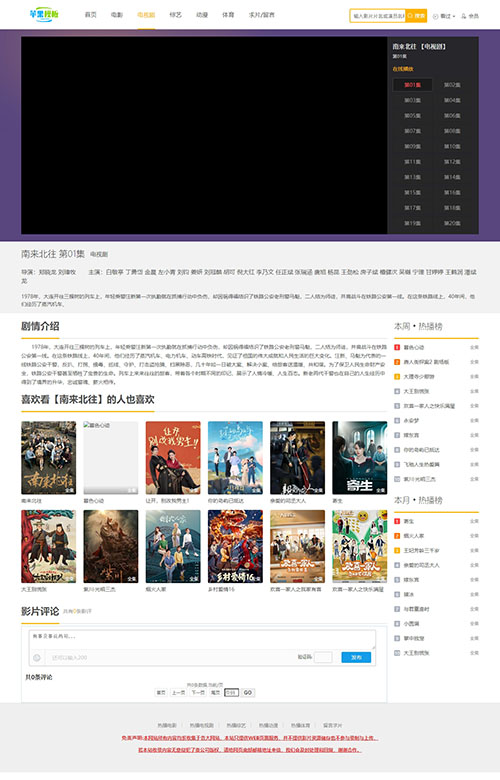
Task: Click the verification code input box
Action: (x=323, y=658)
